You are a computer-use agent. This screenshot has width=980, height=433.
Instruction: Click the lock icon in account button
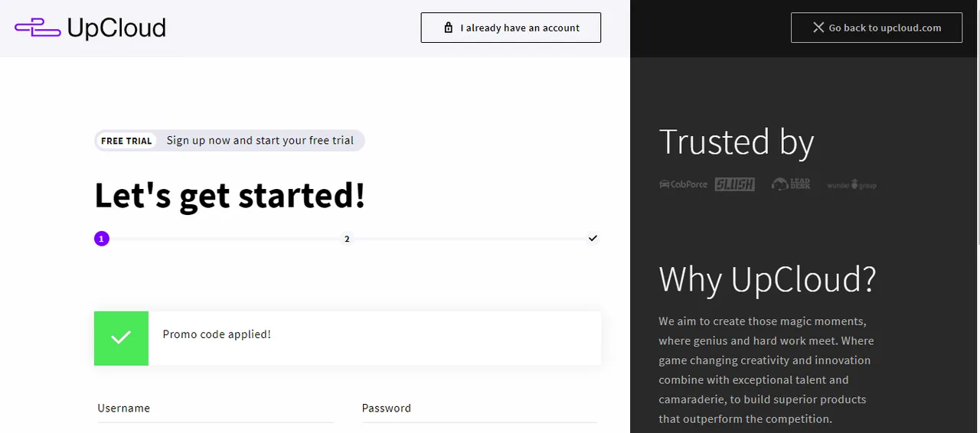click(x=449, y=28)
